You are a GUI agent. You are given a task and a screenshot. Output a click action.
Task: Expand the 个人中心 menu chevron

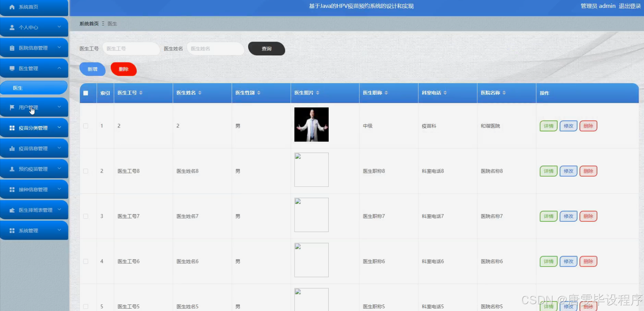point(59,27)
